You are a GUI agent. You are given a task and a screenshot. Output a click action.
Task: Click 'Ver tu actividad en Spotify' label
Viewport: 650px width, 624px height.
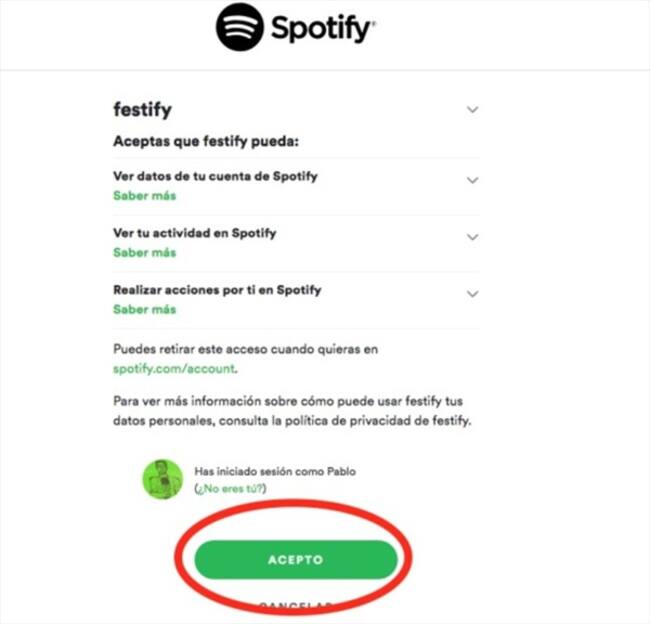[195, 233]
